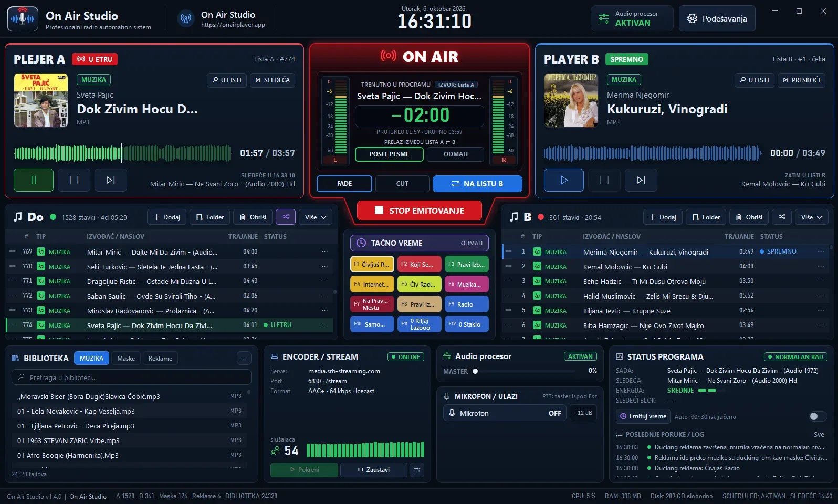Select POSLE PESME transition mode

(x=389, y=154)
